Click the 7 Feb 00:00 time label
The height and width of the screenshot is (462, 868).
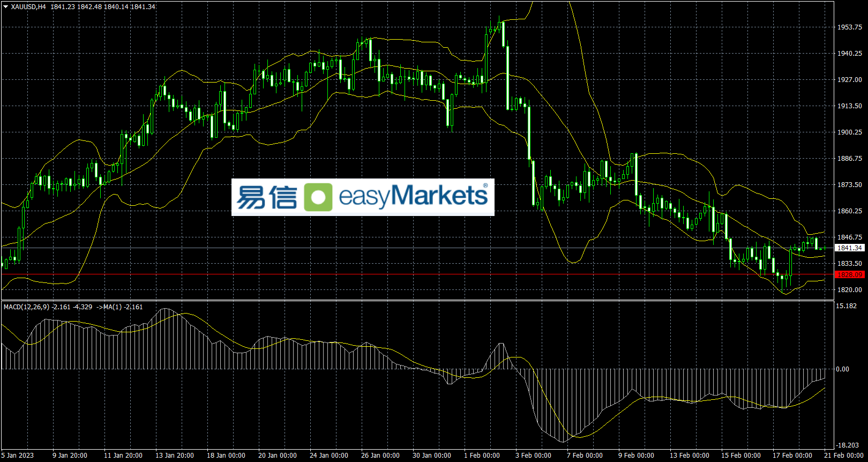tap(585, 456)
